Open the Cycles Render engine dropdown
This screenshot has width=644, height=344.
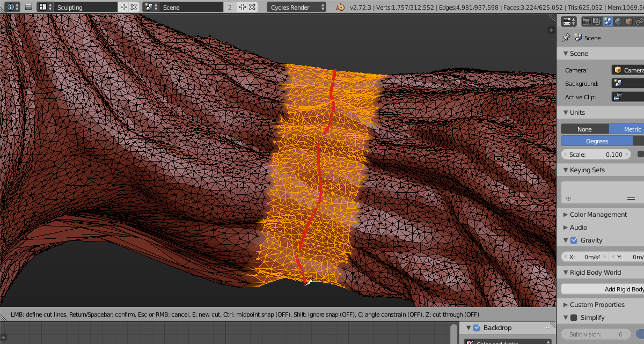click(296, 8)
